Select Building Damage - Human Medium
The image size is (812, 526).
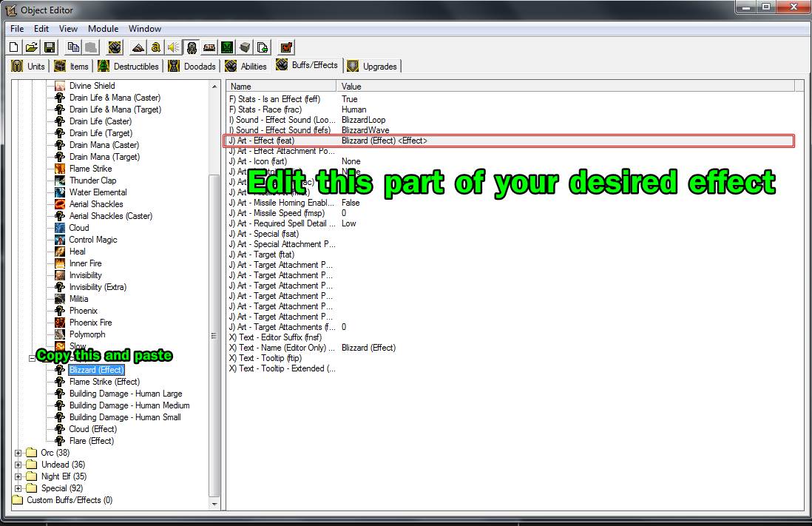pyautogui.click(x=129, y=405)
